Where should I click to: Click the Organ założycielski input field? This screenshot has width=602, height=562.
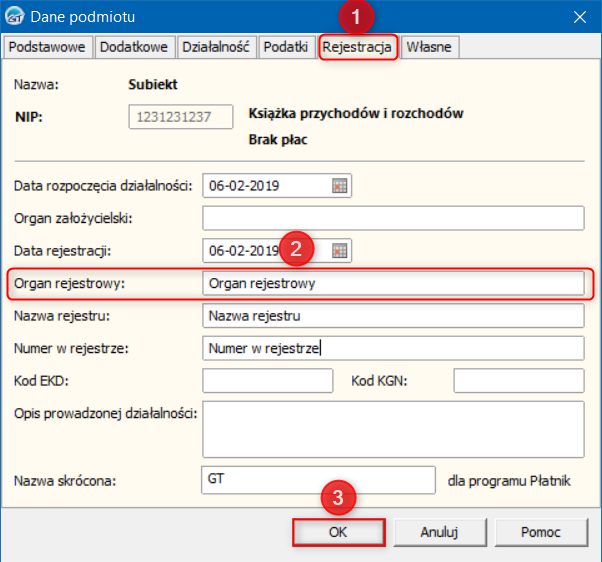tap(394, 218)
